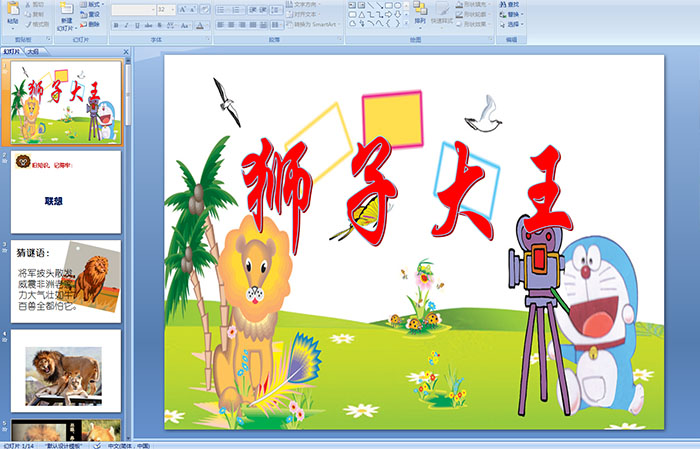
Task: Open the Select menu in Editing
Action: tap(511, 24)
